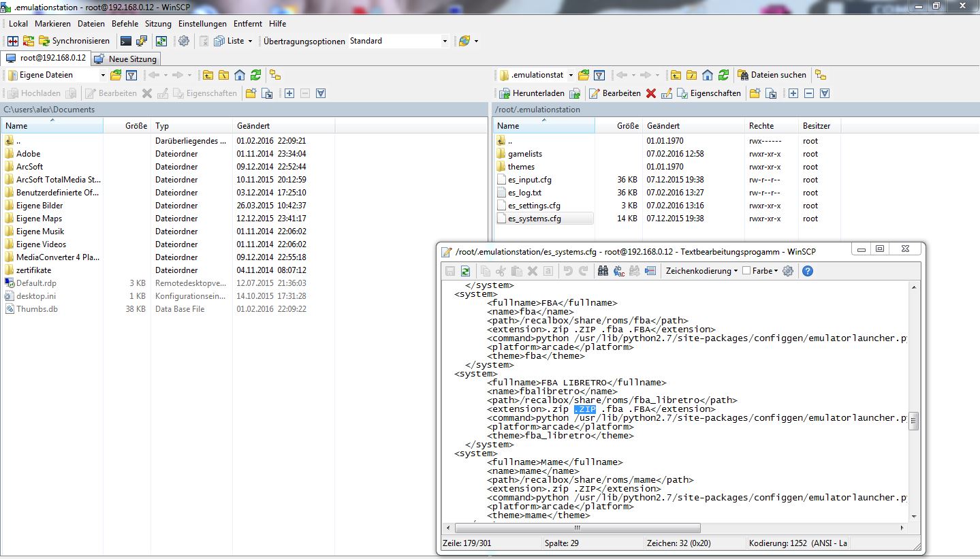
Task: Expand the Zeichenkodierung dropdown
Action: (701, 271)
